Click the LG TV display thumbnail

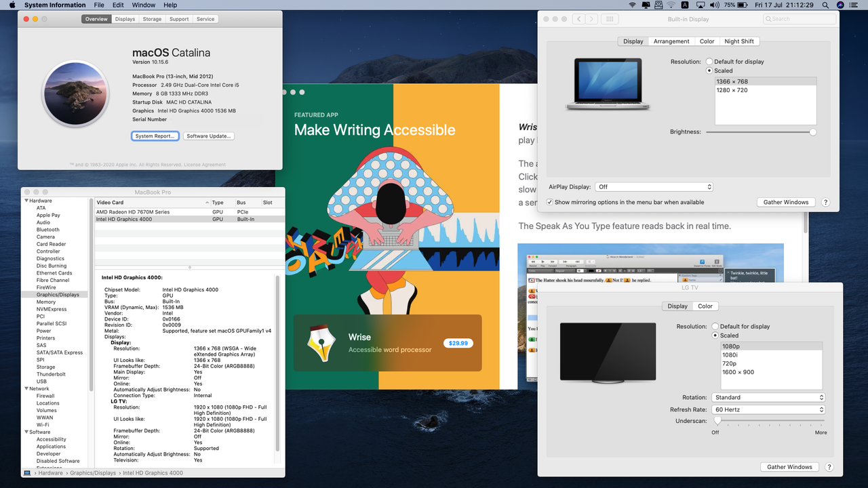pos(608,352)
